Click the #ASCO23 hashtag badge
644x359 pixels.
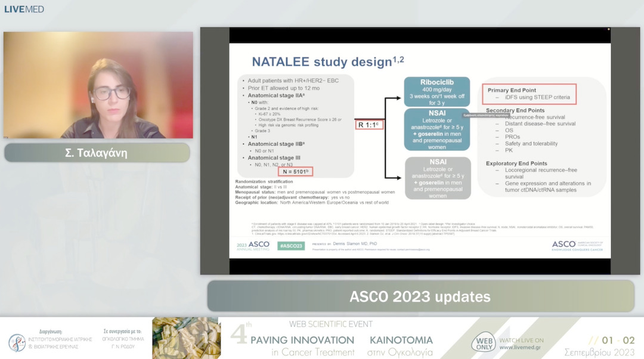point(291,246)
